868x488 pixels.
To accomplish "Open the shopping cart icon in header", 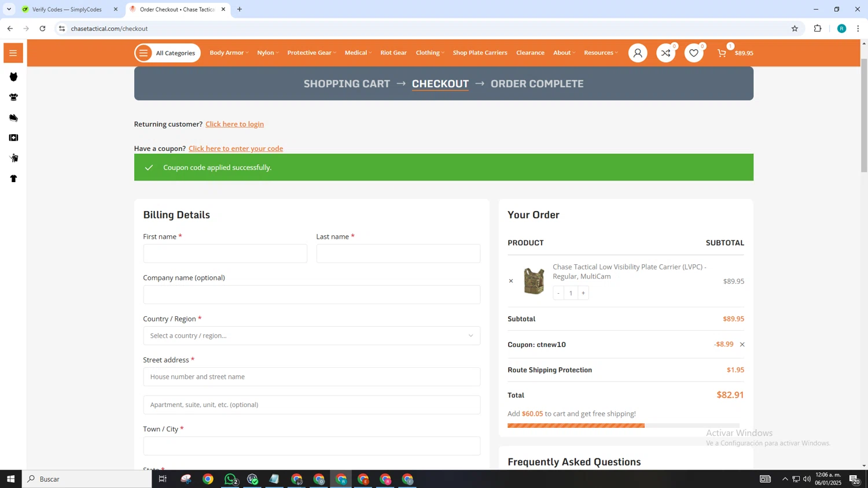I will pos(722,53).
